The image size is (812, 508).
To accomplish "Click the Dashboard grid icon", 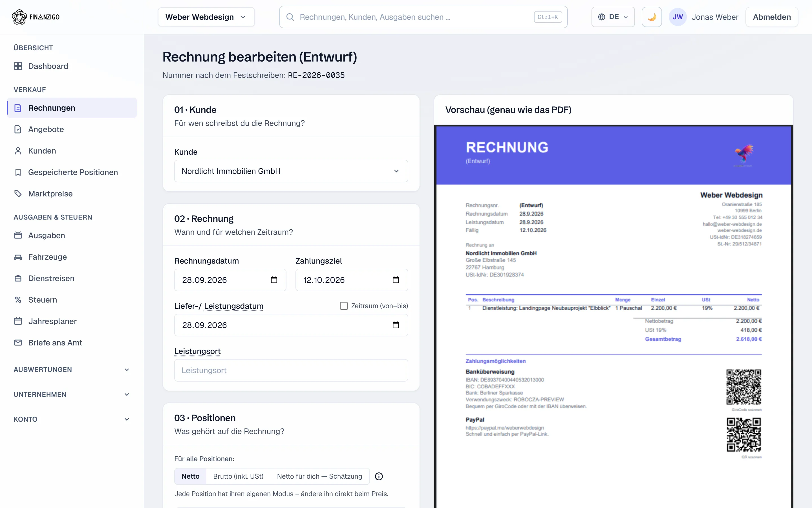I will (18, 66).
